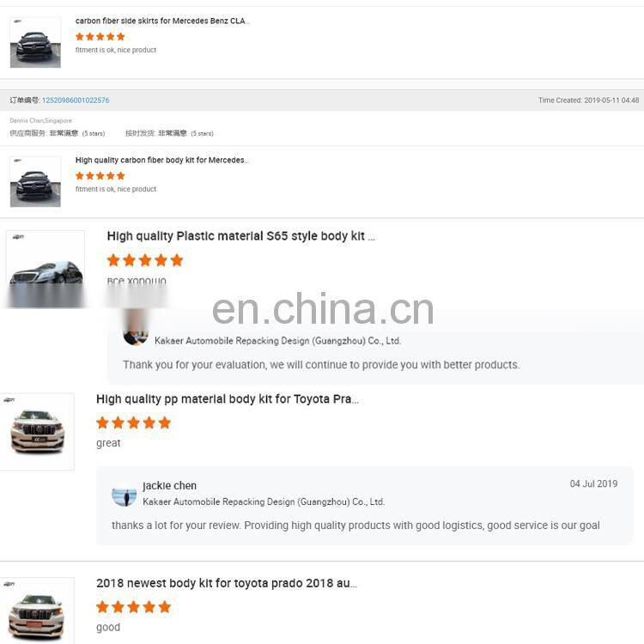The width and height of the screenshot is (644, 644).
Task: Click the star rating above the 'great' review
Action: [133, 422]
